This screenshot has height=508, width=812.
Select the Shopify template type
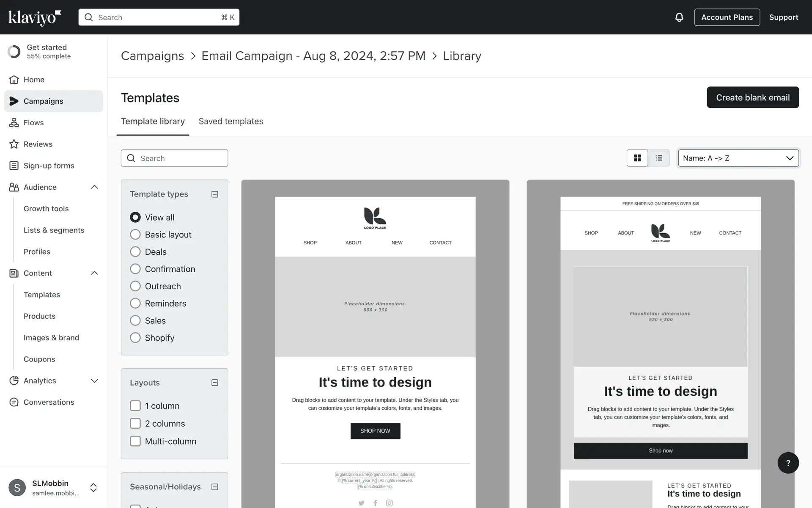(x=135, y=338)
